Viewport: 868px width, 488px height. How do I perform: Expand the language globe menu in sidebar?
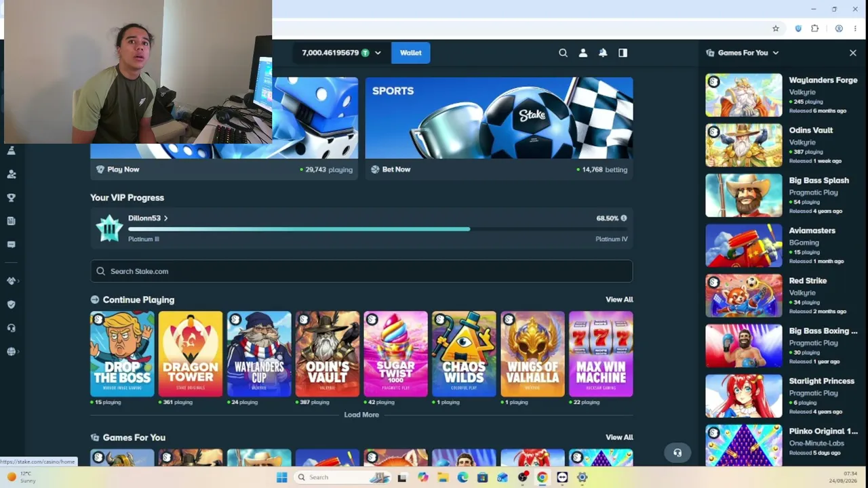click(12, 351)
